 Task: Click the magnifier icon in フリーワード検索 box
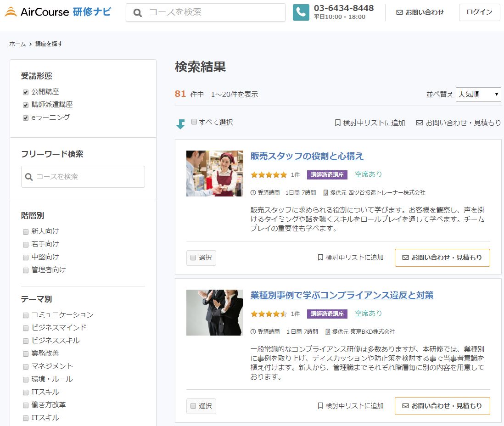click(x=29, y=177)
